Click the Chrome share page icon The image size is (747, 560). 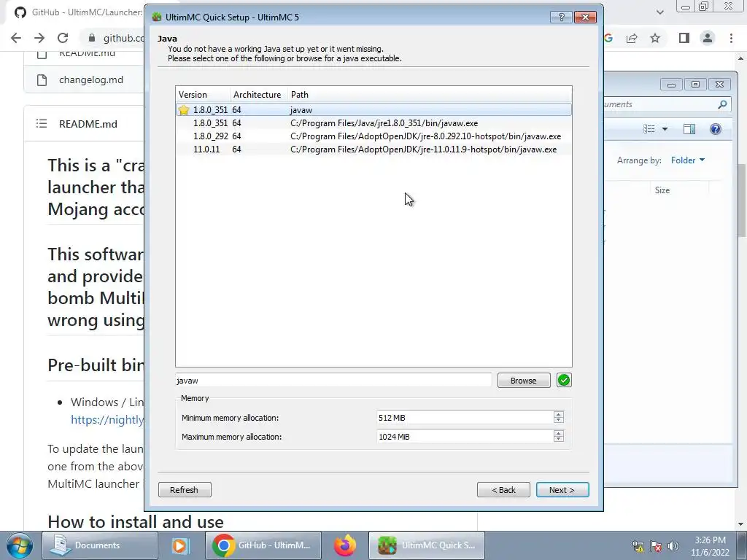(632, 38)
